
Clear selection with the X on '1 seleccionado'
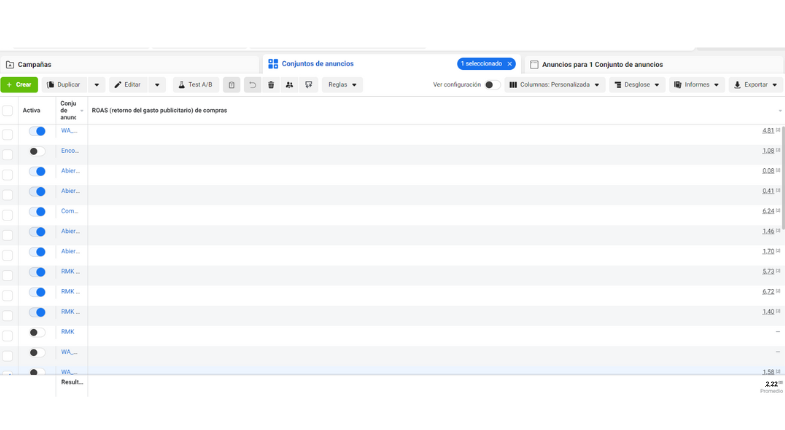509,64
